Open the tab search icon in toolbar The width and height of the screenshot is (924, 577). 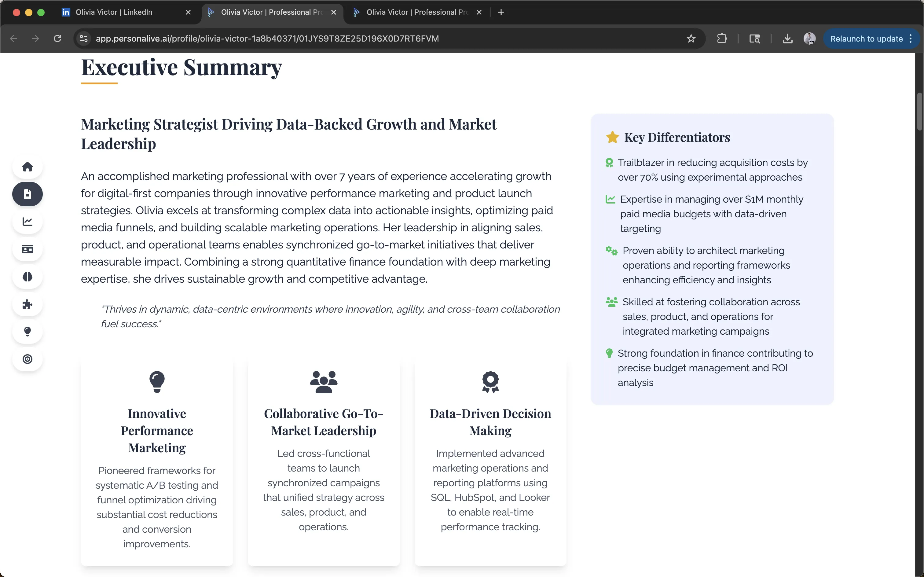point(755,39)
